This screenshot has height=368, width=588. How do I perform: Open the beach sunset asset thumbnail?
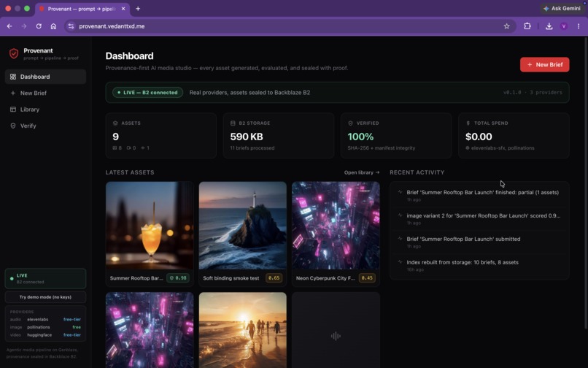point(243,330)
